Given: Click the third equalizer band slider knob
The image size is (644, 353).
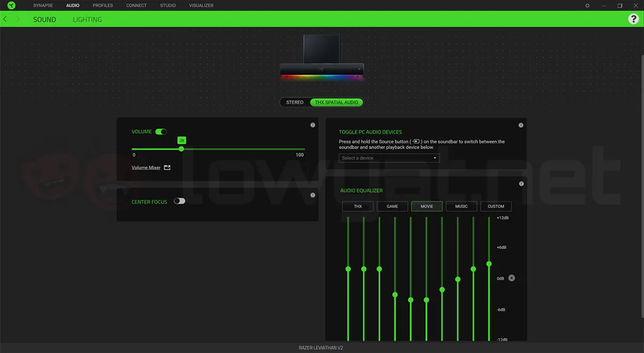Looking at the screenshot, I should click(x=379, y=269).
